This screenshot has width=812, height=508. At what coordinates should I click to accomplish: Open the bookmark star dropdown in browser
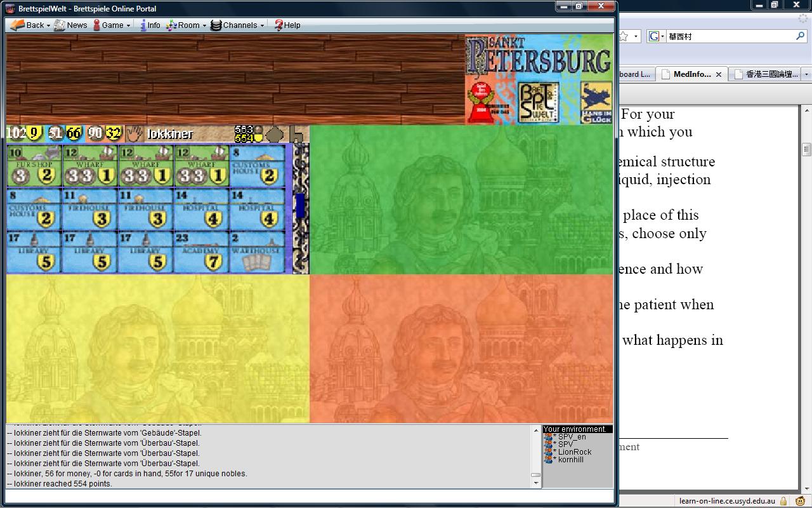pyautogui.click(x=636, y=37)
